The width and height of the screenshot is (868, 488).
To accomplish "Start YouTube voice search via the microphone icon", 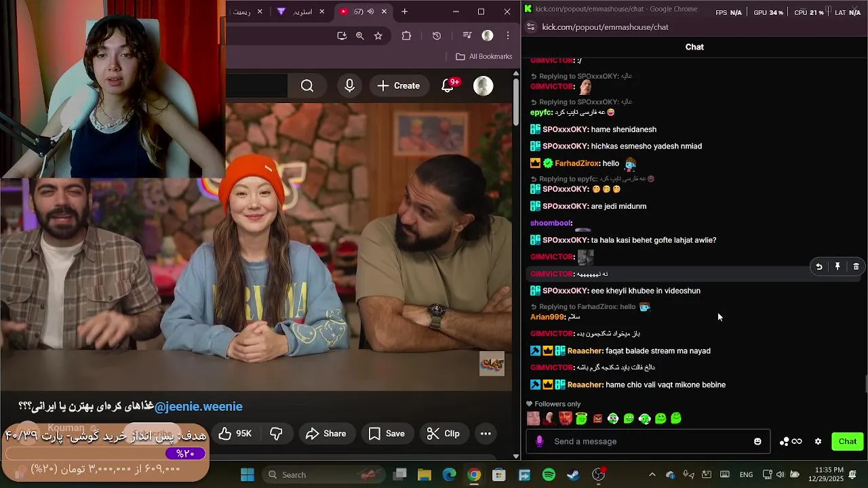I will tap(350, 85).
